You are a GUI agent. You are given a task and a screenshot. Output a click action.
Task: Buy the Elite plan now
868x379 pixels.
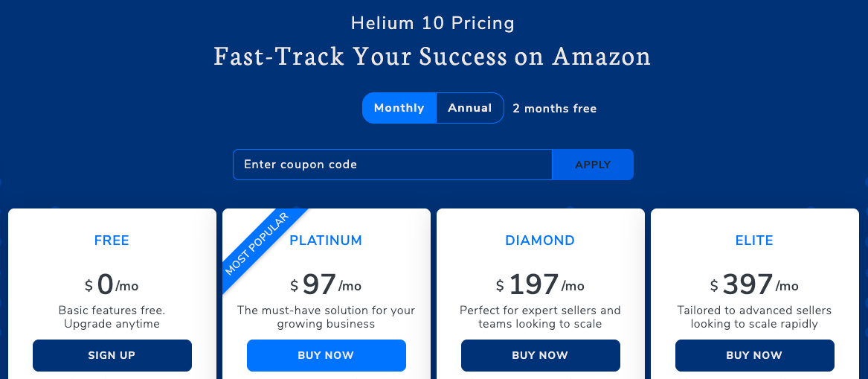(754, 355)
